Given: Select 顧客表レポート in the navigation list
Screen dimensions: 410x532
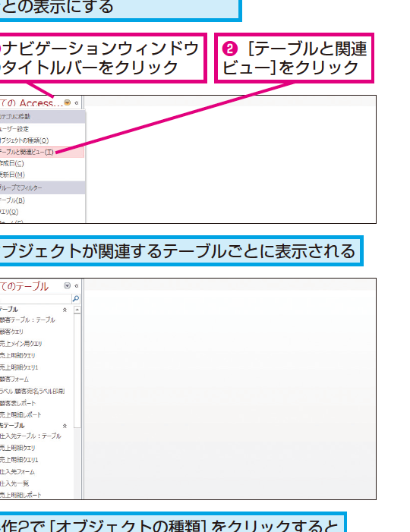Looking at the screenshot, I should 17,404.
